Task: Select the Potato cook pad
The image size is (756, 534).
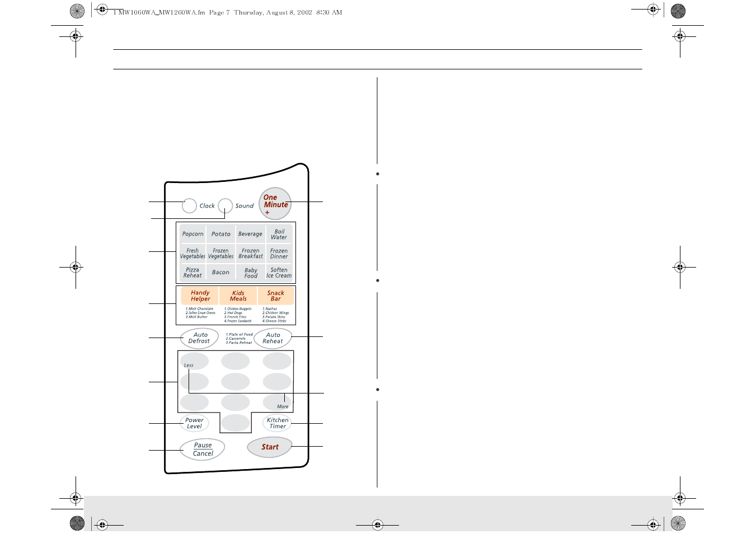Action: pyautogui.click(x=221, y=234)
